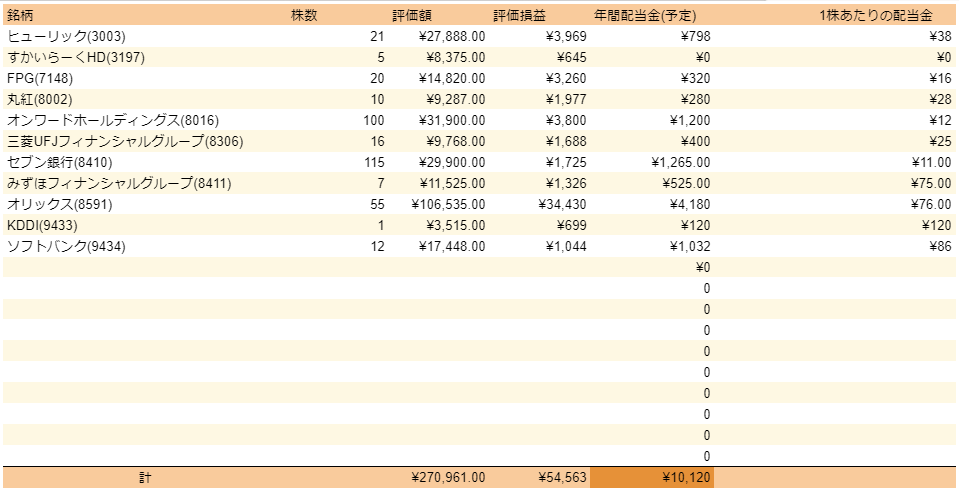This screenshot has width=959, height=491.
Task: Select annual dividend cell ¥400
Action: pos(695,141)
